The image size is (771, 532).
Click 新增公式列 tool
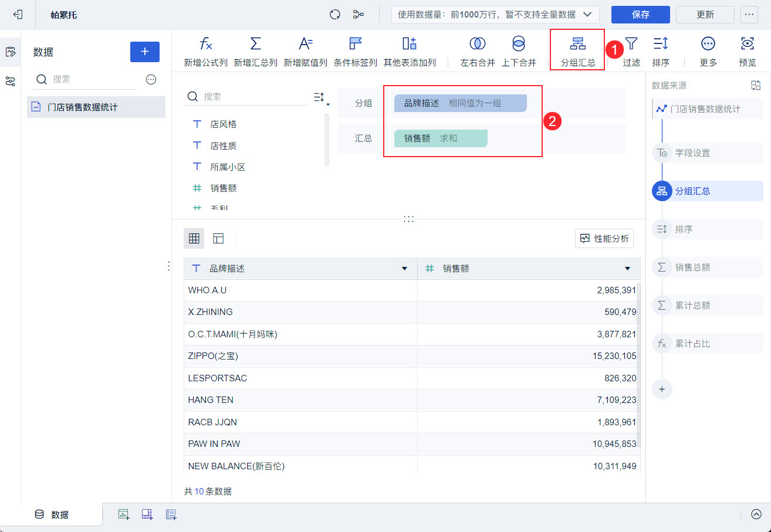[x=206, y=52]
